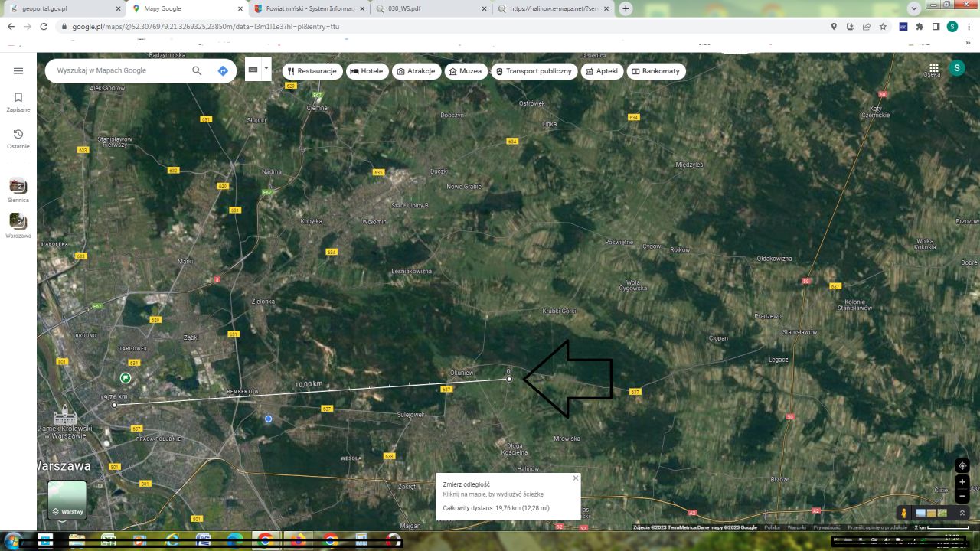
Task: Click the blue directions icon
Action: [x=223, y=70]
